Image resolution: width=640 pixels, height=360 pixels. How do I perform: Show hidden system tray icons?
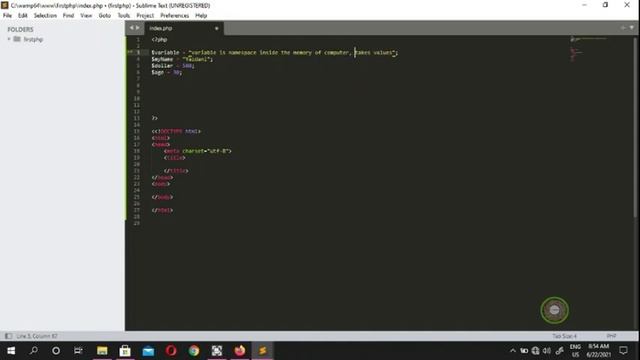[x=513, y=351]
